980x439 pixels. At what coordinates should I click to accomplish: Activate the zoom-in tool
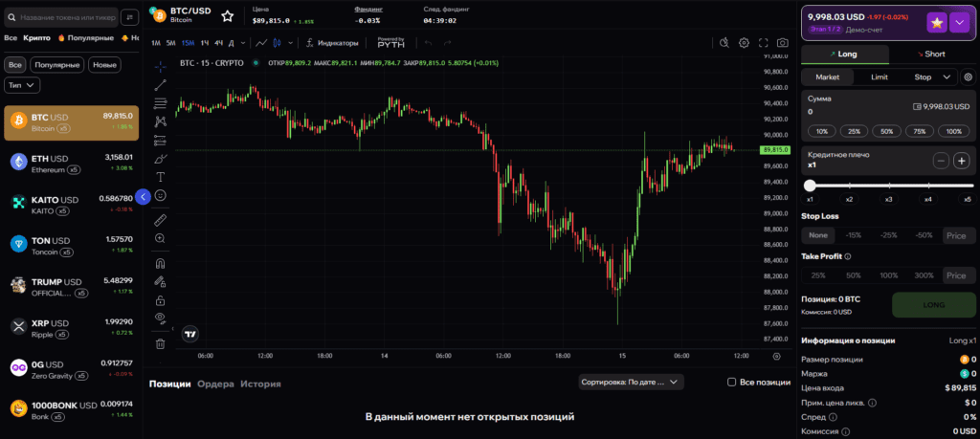161,238
